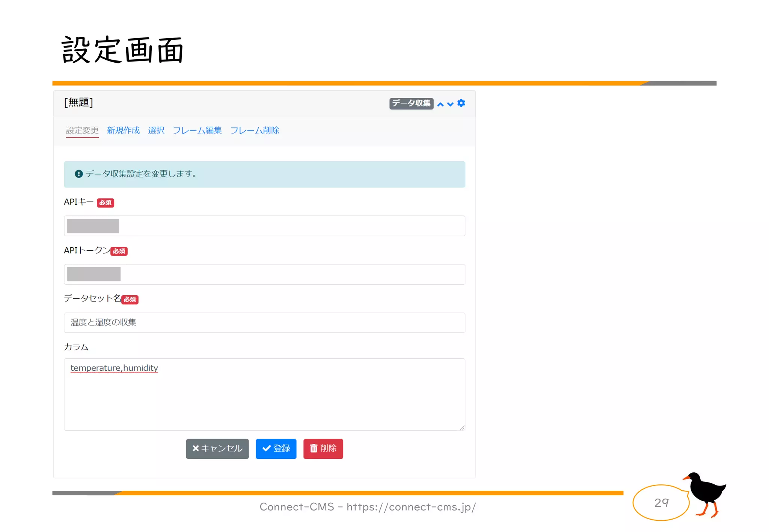The width and height of the screenshot is (769, 532).
Task: Open the 設定変更 tab
Action: tap(82, 130)
